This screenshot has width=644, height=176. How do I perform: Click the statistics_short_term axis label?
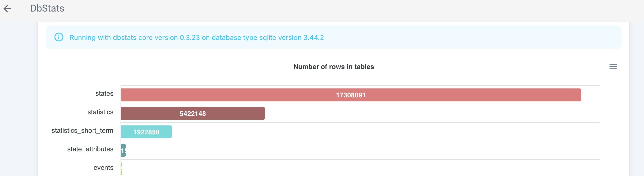82,130
